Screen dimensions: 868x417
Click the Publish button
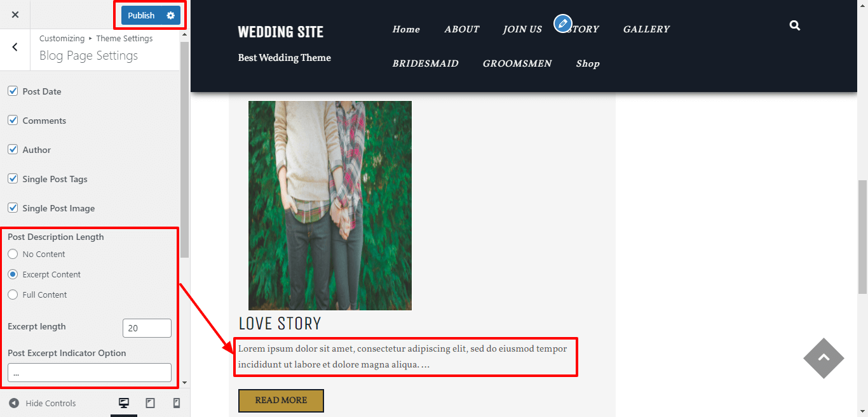[141, 15]
